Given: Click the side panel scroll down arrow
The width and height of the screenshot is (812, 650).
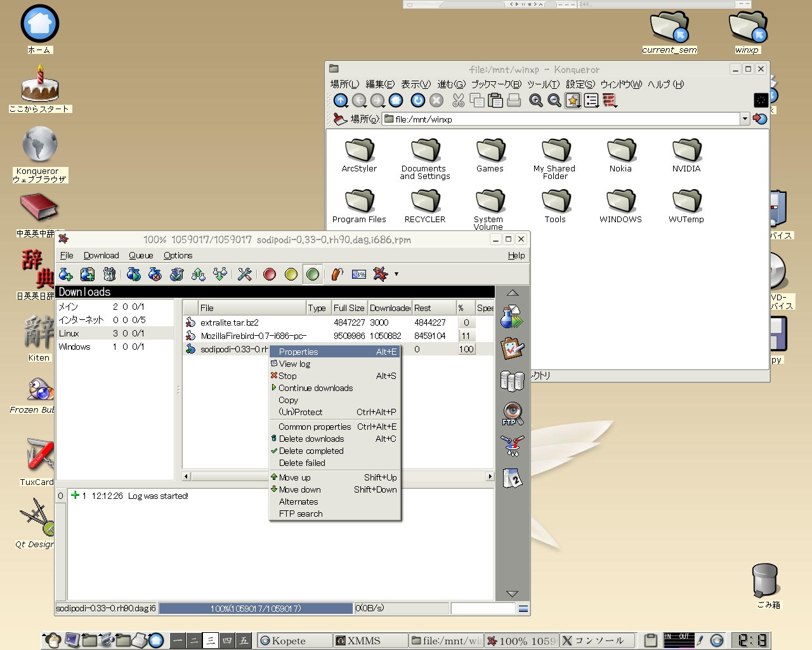Looking at the screenshot, I should 513,594.
